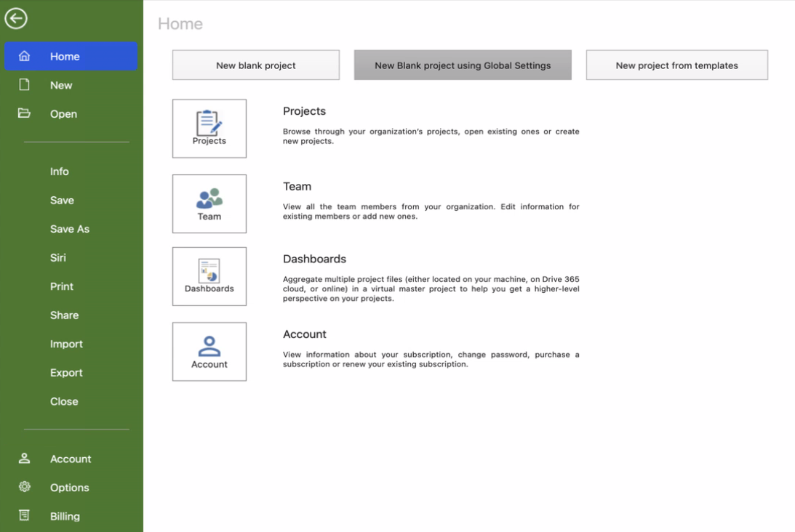Screen dimensions: 795x532
Task: Click the Projects section heading
Action: point(304,111)
